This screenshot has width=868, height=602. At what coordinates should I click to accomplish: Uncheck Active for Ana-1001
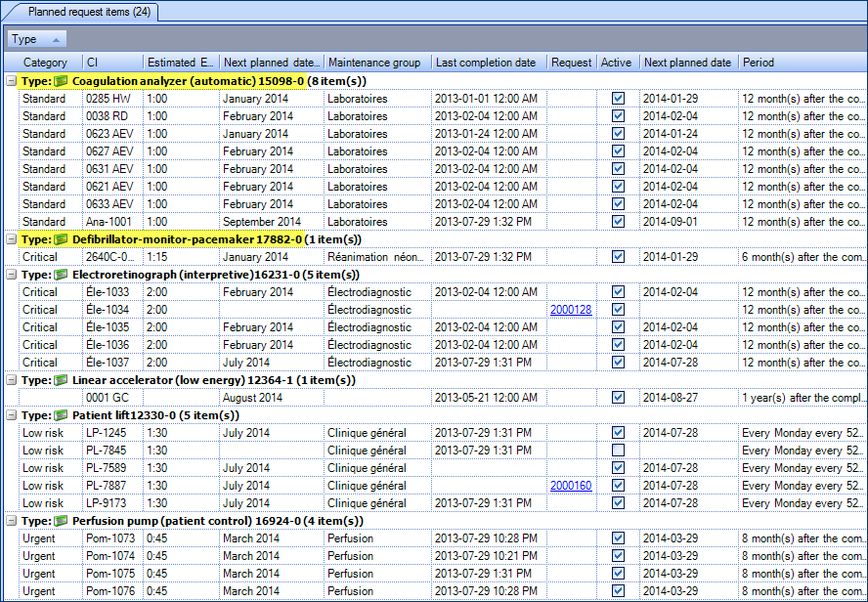point(619,221)
